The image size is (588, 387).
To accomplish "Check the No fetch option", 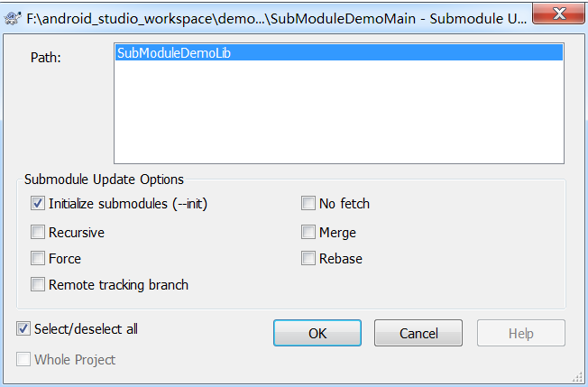I will click(x=308, y=204).
